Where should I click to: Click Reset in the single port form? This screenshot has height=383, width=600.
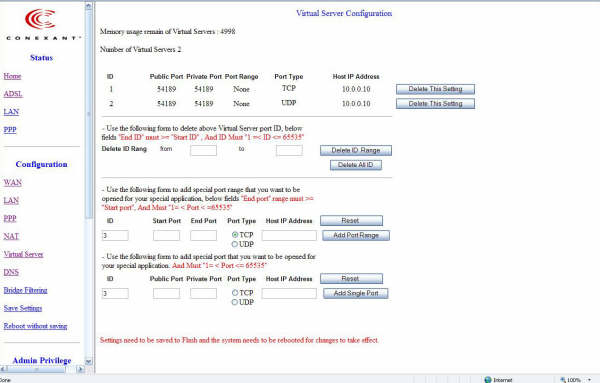(351, 279)
